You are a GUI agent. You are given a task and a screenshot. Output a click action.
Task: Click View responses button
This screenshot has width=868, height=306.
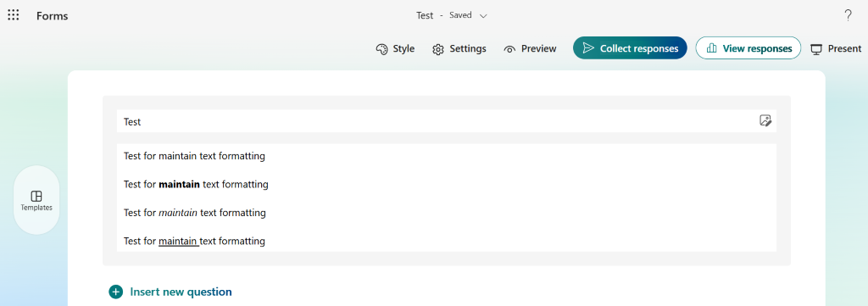[748, 48]
